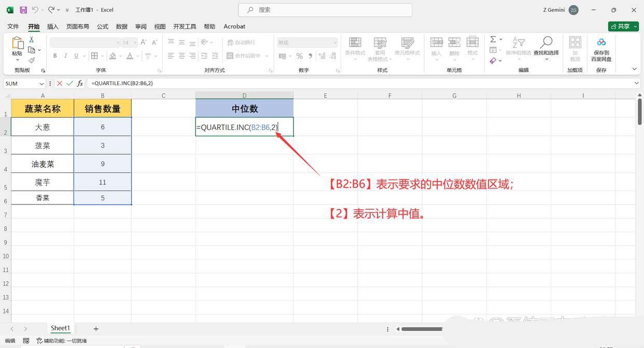Click the Undo arrow icon
The image size is (644, 348).
point(35,10)
